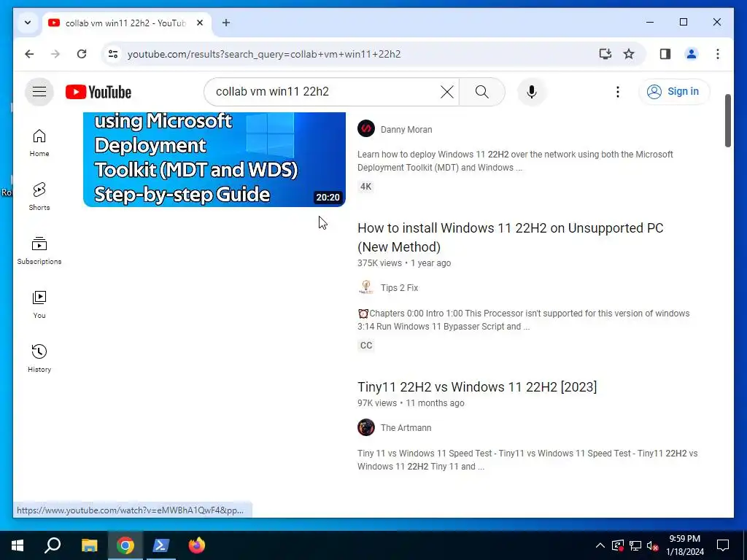This screenshot has width=747, height=560.
Task: Open History in the sidebar
Action: 39,359
